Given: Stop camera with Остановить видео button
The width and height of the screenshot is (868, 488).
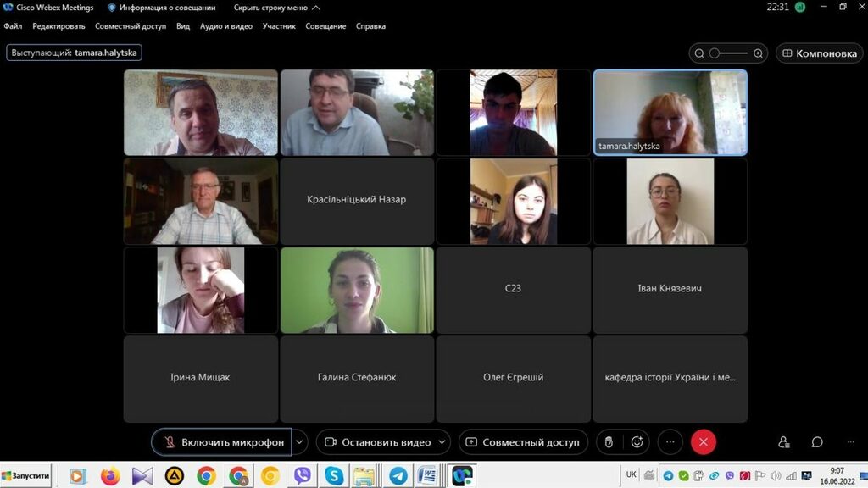Looking at the screenshot, I should [x=378, y=442].
